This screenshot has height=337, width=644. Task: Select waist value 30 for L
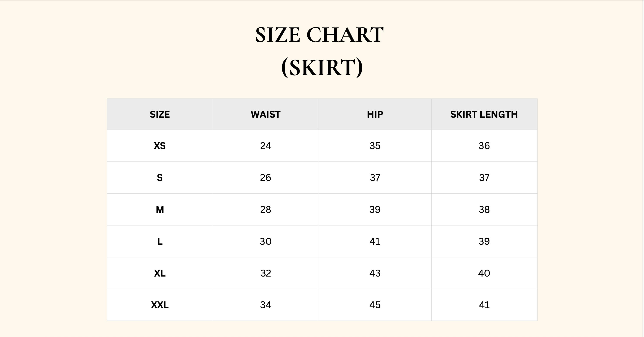[x=266, y=241]
